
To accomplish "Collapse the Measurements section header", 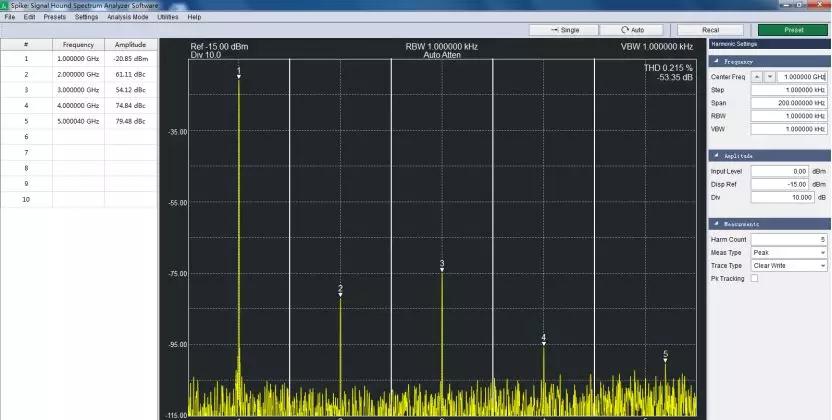I will coord(714,224).
